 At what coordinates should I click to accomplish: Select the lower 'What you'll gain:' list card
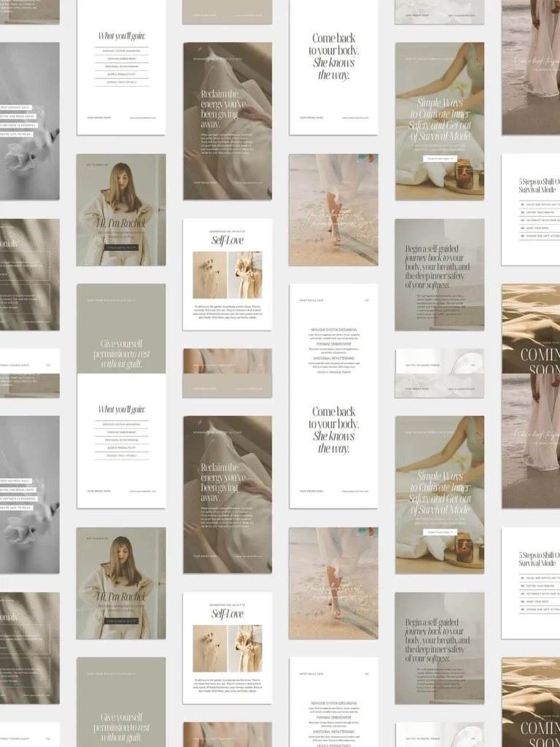(x=121, y=441)
